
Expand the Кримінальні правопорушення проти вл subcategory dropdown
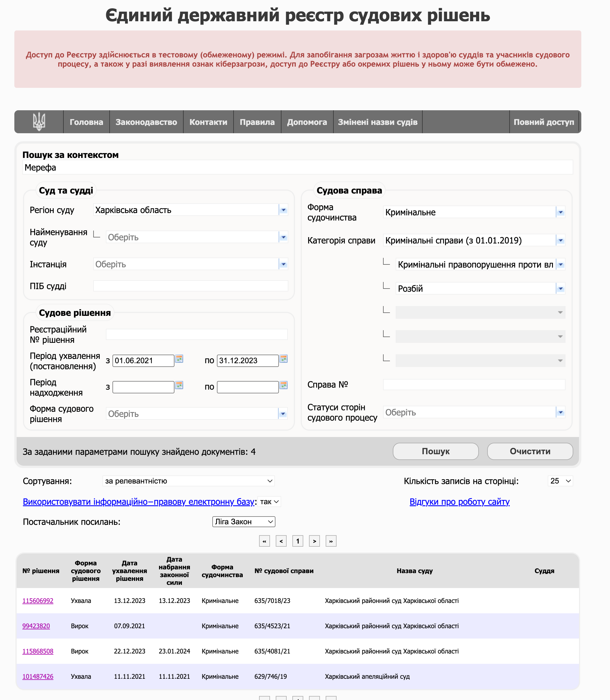coord(561,265)
